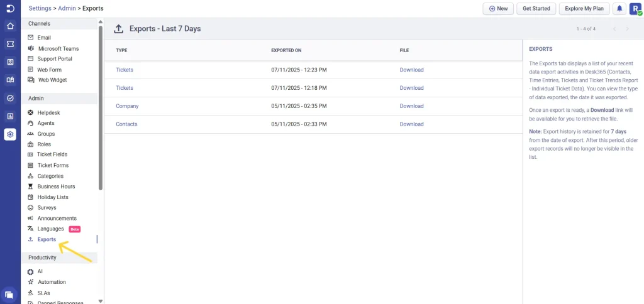
Task: Click the Surveys smiley icon
Action: [30, 208]
